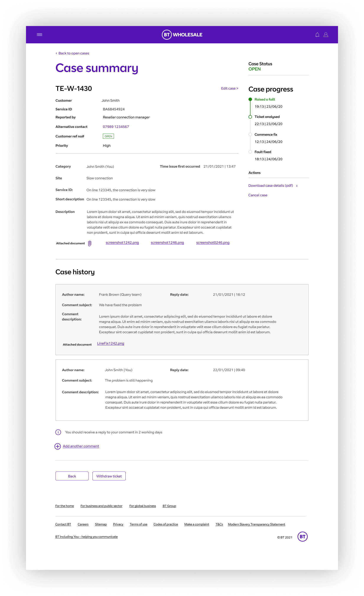Click Reseller connection manager value
This screenshot has width=364, height=596.
(126, 117)
